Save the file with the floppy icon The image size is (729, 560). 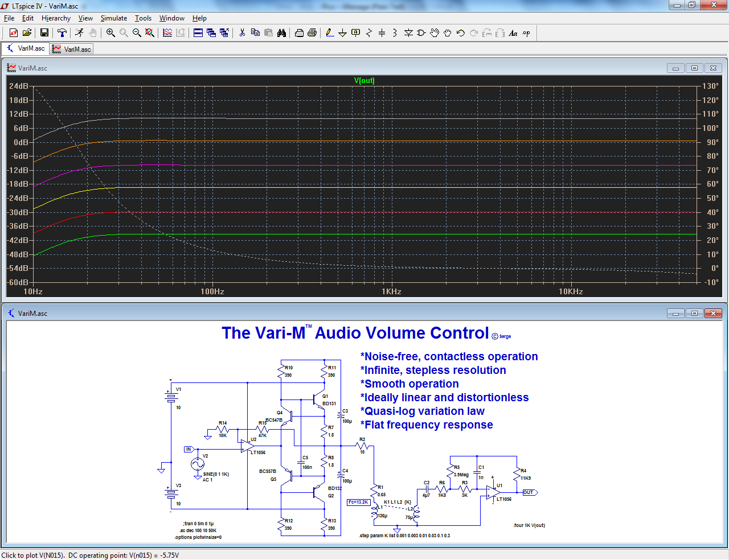pos(44,33)
